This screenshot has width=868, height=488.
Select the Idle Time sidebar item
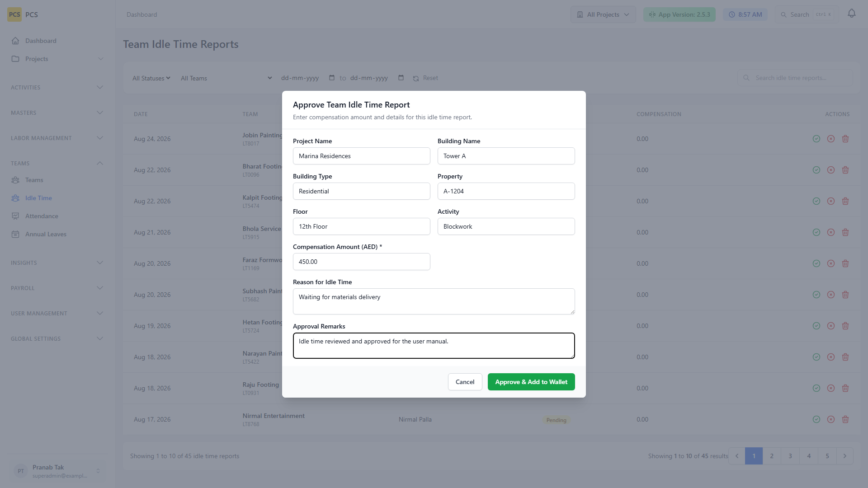click(57, 198)
